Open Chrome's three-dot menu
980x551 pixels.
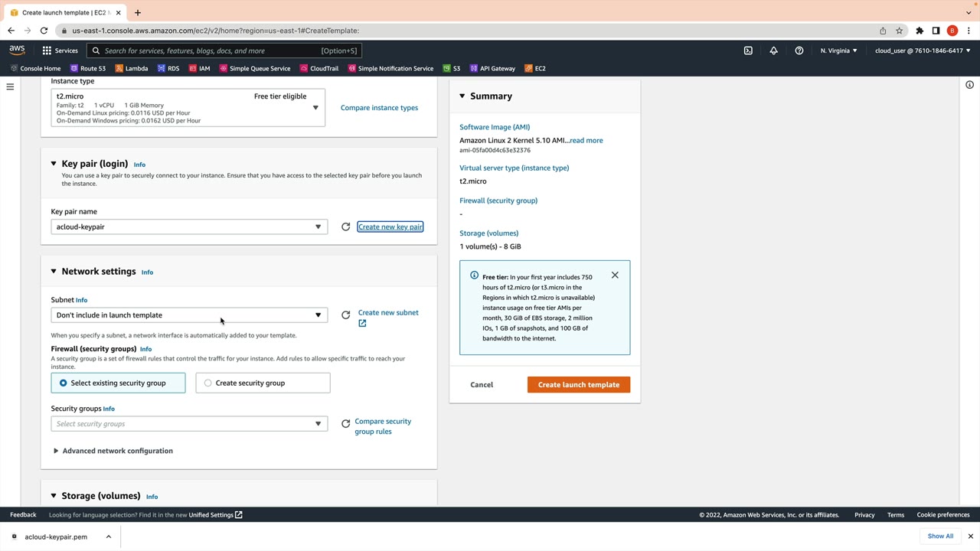(968, 31)
